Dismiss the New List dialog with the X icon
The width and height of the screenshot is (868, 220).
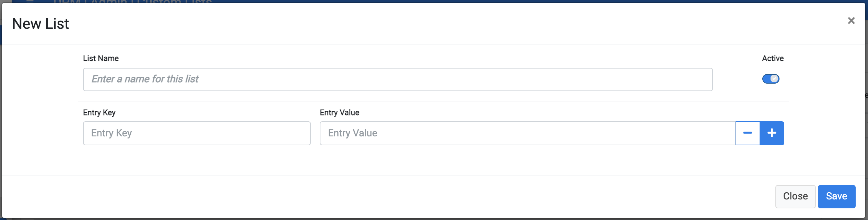coord(851,21)
